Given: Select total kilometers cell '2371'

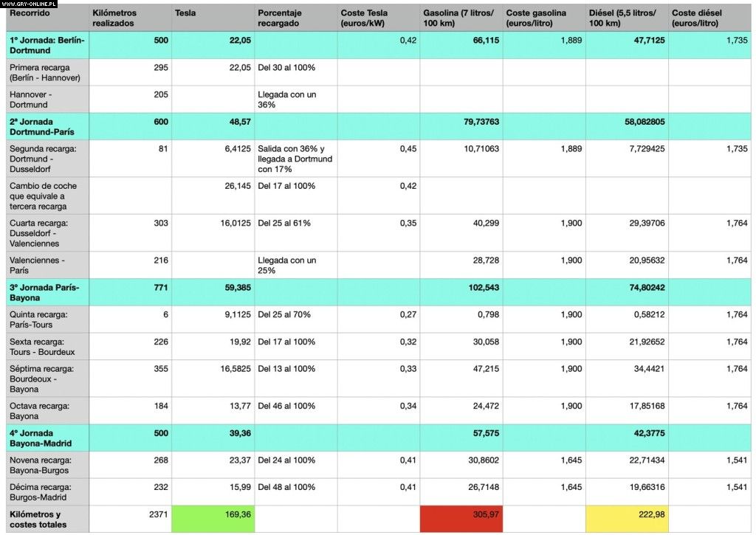Looking at the screenshot, I should pos(158,514).
